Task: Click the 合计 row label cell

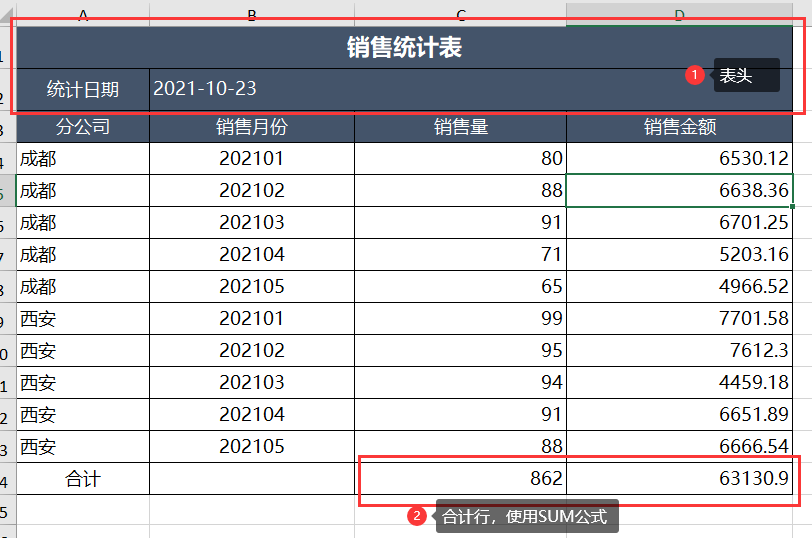Action: [83, 478]
